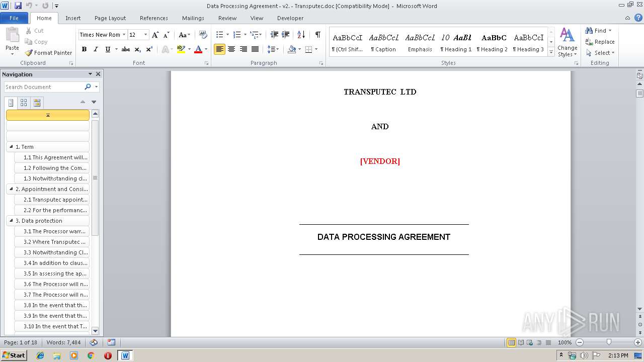Open the Select dropdown in Editing
This screenshot has width=644, height=362.
[600, 53]
